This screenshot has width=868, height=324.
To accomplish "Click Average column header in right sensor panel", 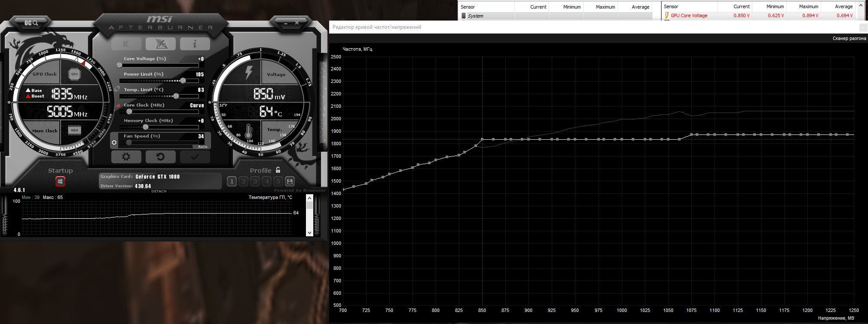I will click(x=838, y=6).
